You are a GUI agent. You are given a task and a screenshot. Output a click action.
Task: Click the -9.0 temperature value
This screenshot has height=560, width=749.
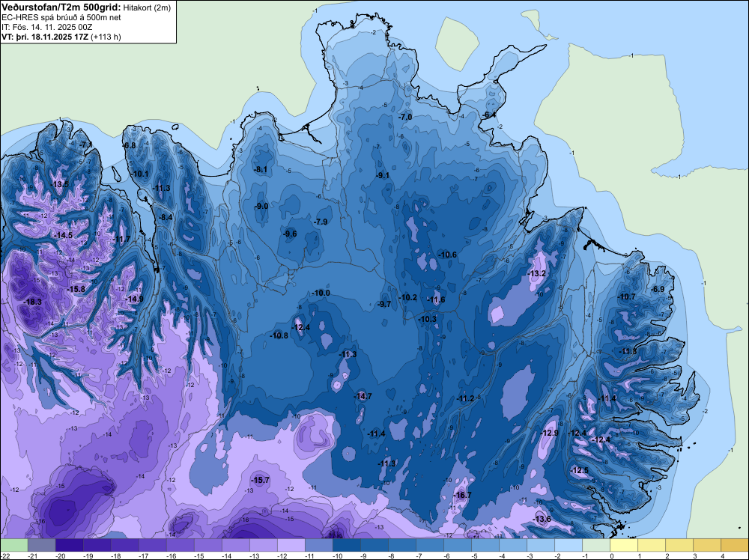261,206
